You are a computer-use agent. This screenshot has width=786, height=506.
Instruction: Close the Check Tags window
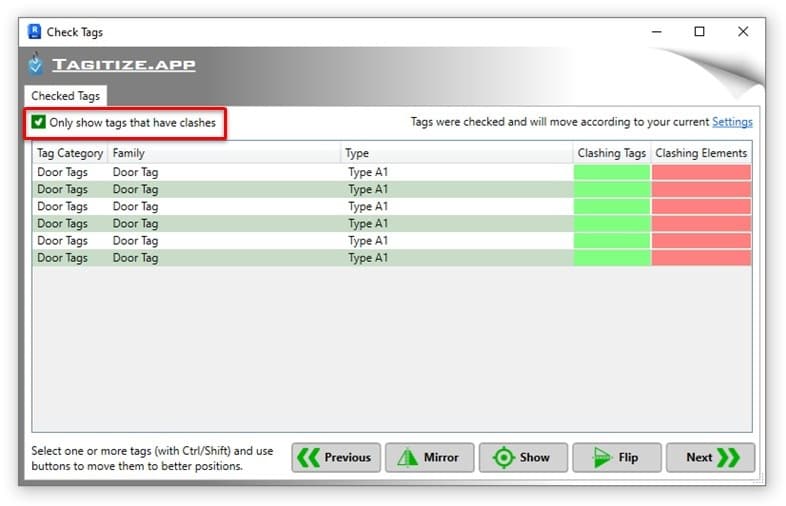pos(743,32)
